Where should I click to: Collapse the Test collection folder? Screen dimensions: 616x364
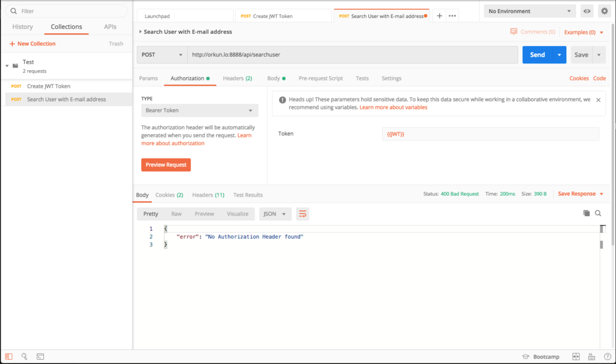[x=7, y=65]
